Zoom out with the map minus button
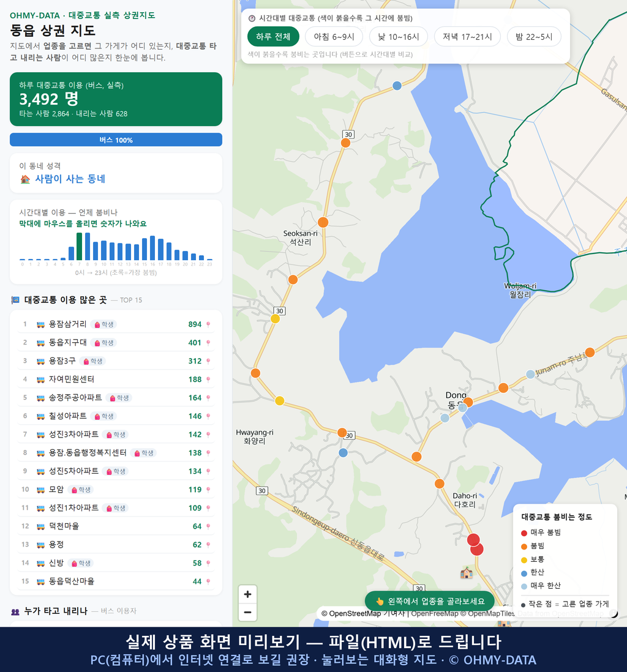 247,612
